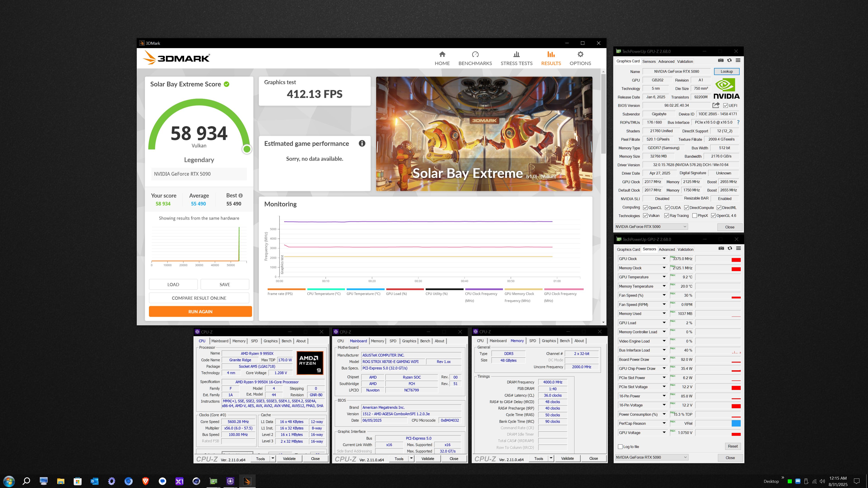Open Outlook from taskbar
This screenshot has height=488, width=868.
94,481
